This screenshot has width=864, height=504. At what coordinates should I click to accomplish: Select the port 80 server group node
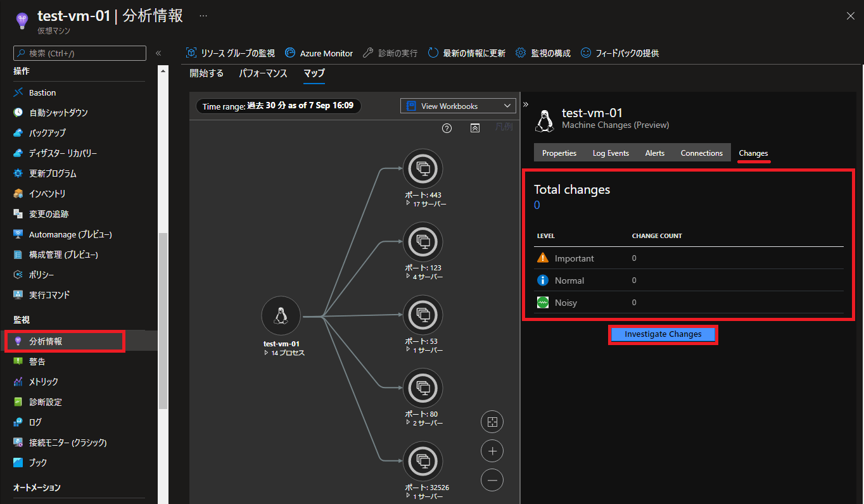422,388
